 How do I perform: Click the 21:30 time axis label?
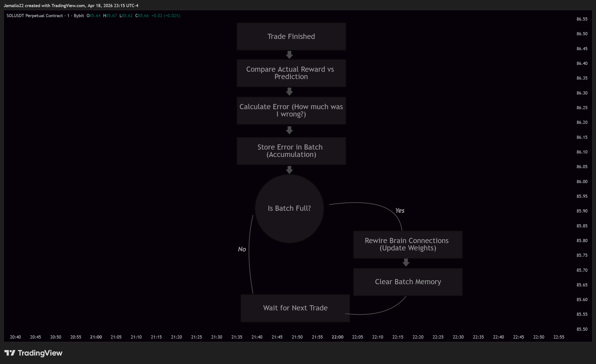click(217, 337)
